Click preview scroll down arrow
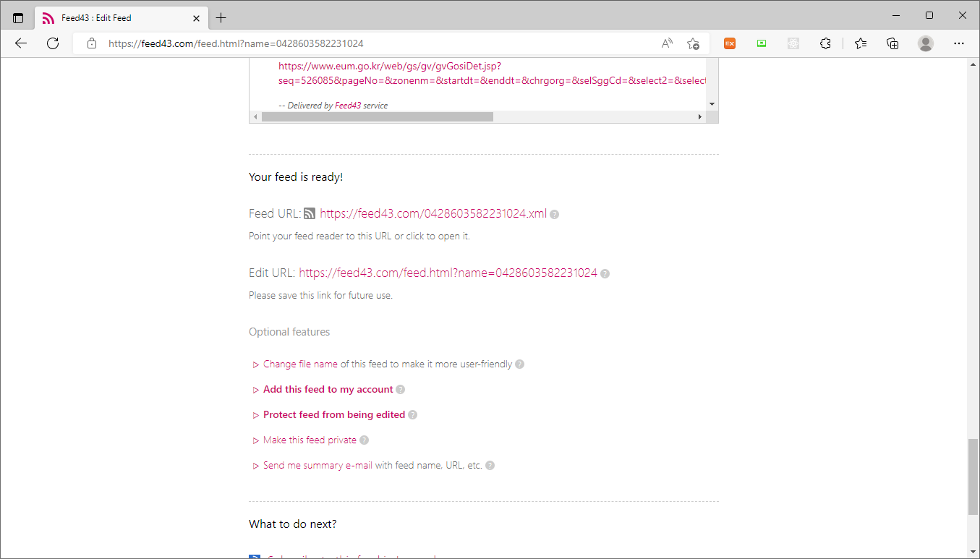980x559 pixels. coord(712,104)
